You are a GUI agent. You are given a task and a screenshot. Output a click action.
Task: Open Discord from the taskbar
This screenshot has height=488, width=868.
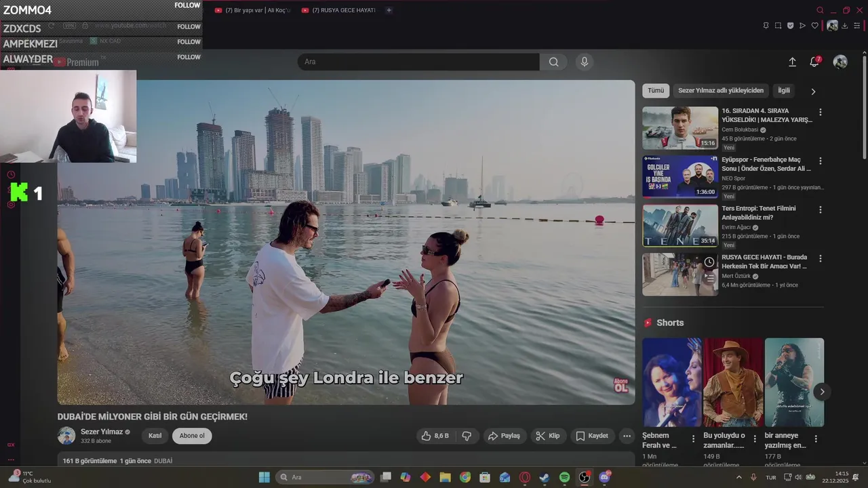click(604, 477)
